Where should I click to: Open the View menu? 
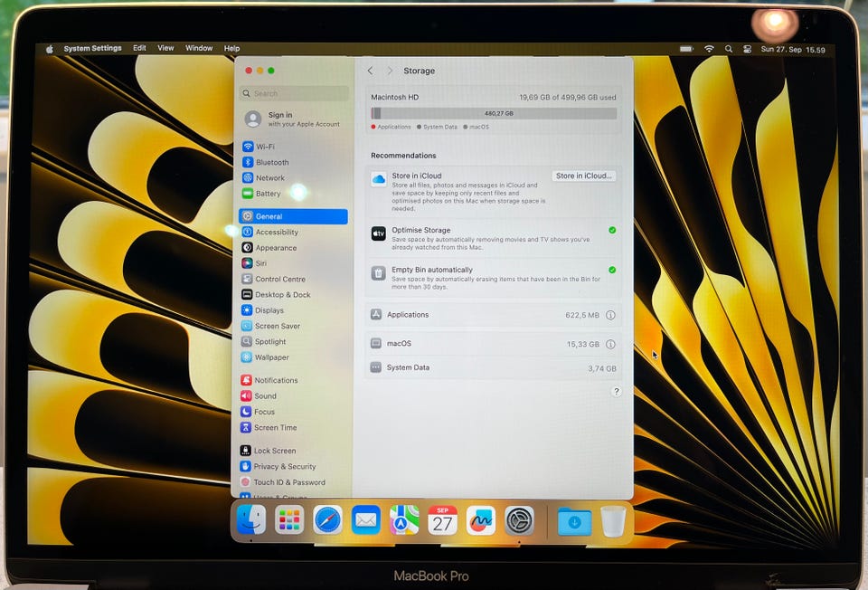165,48
